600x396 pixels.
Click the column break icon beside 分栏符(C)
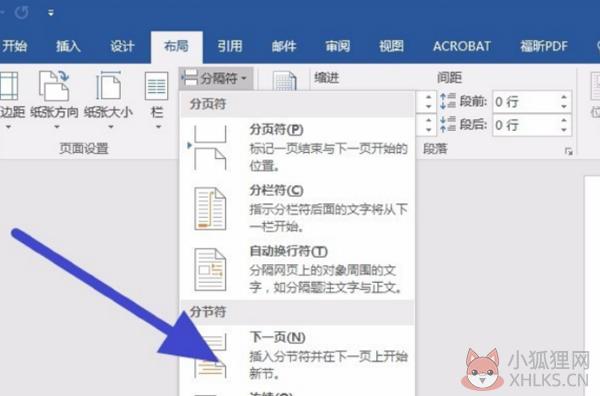tap(210, 209)
